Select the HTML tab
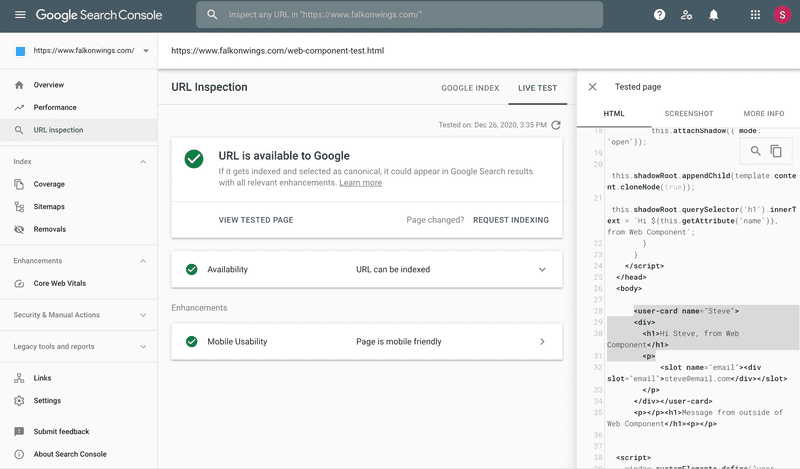This screenshot has width=800, height=469. (x=614, y=114)
